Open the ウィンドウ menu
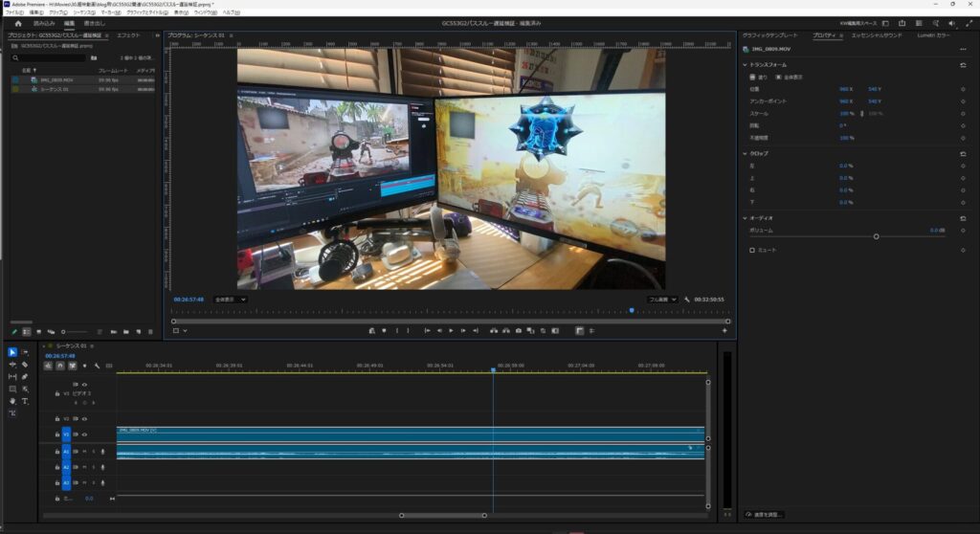The width and height of the screenshot is (980, 534). coord(205,12)
